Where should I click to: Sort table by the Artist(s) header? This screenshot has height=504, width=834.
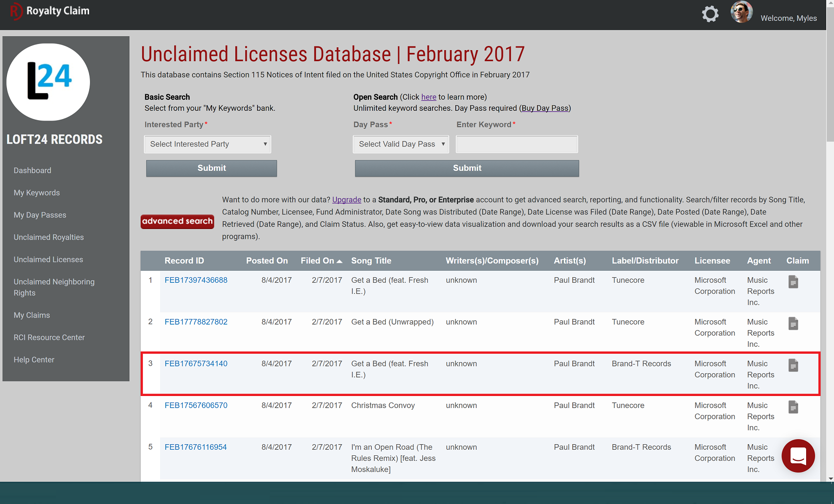click(x=570, y=261)
